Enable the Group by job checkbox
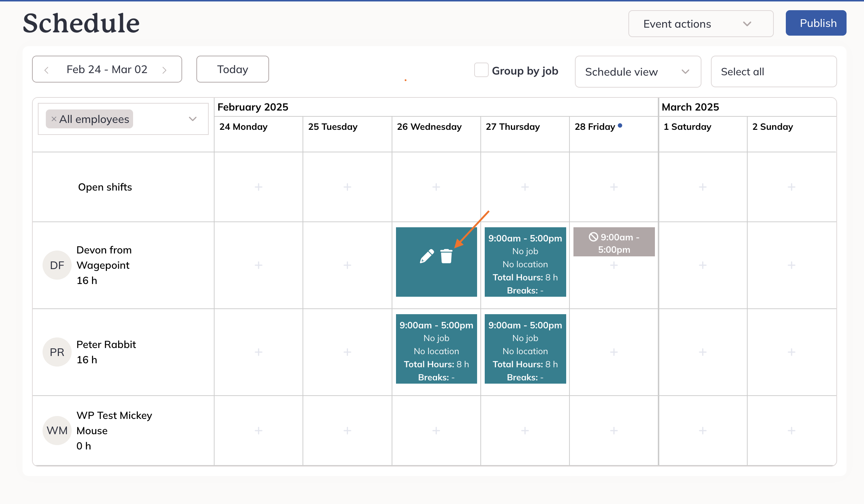864x504 pixels. pyautogui.click(x=481, y=70)
